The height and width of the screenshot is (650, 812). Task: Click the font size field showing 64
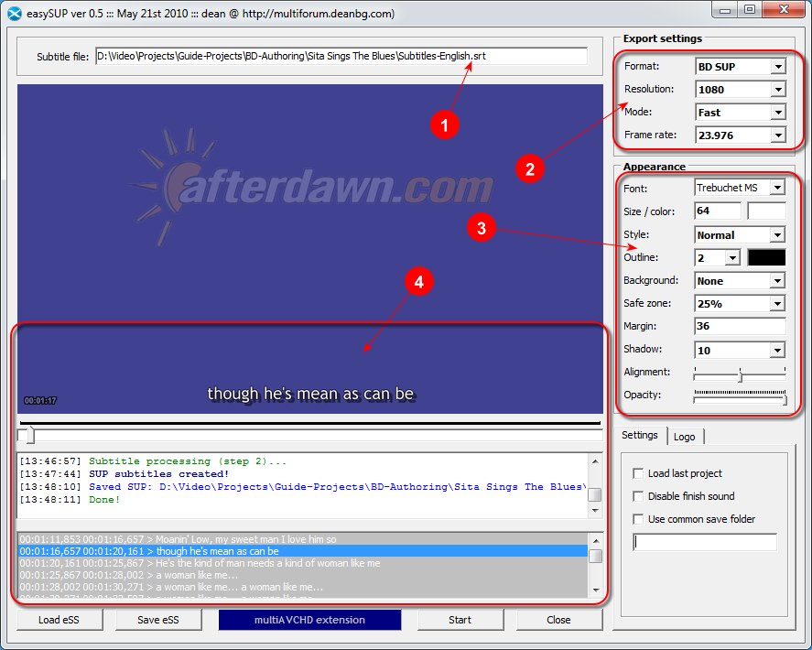pos(717,211)
